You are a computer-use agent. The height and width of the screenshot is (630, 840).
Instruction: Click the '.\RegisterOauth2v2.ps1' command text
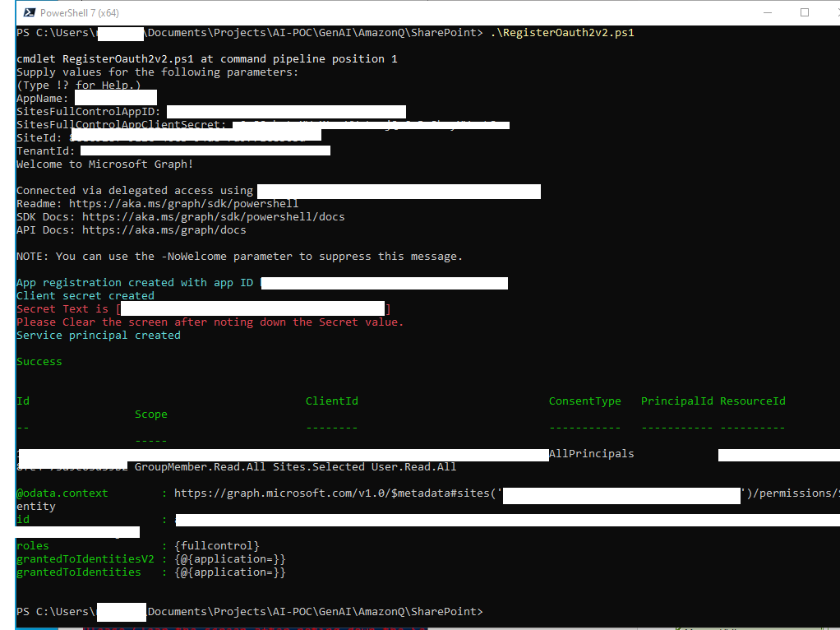pyautogui.click(x=562, y=33)
